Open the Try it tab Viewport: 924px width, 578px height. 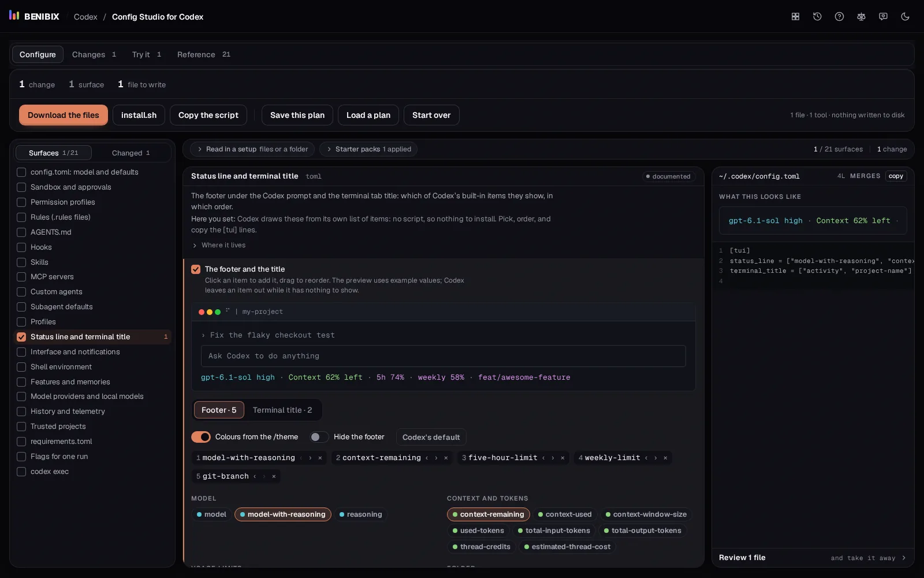[147, 54]
